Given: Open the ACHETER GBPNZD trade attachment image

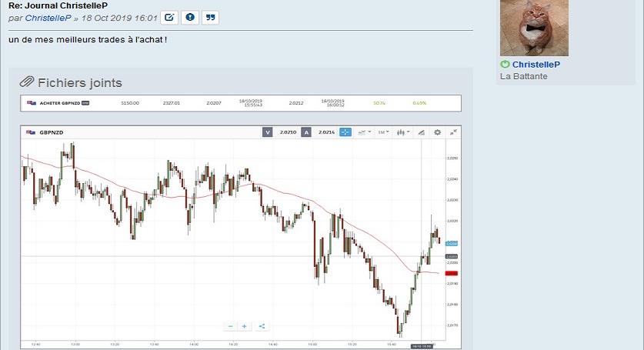Looking at the screenshot, I should tap(240, 102).
